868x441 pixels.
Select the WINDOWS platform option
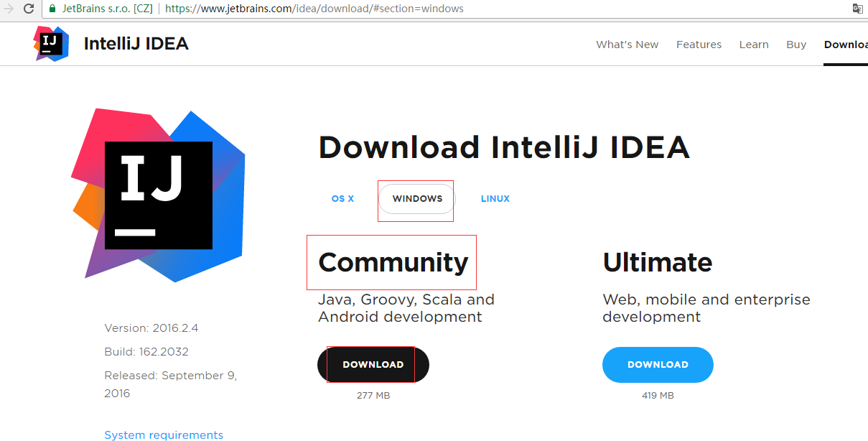tap(416, 198)
